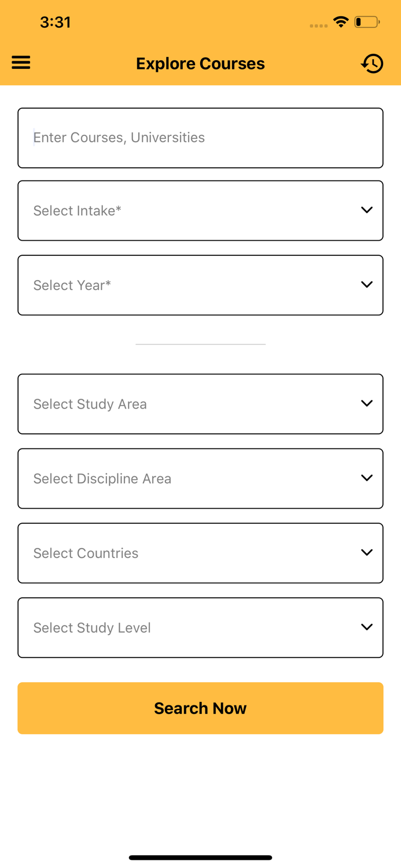The image size is (401, 868).
Task: Click the Courses, Universities search field
Action: point(200,138)
